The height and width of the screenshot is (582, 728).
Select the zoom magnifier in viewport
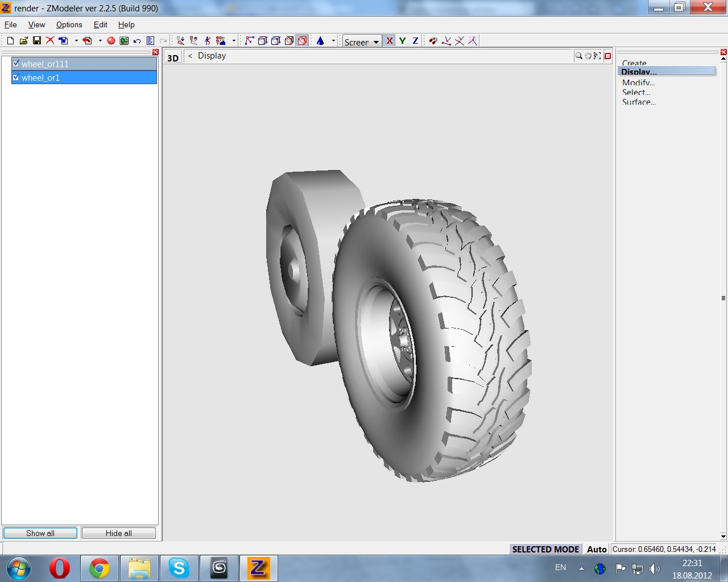point(578,56)
